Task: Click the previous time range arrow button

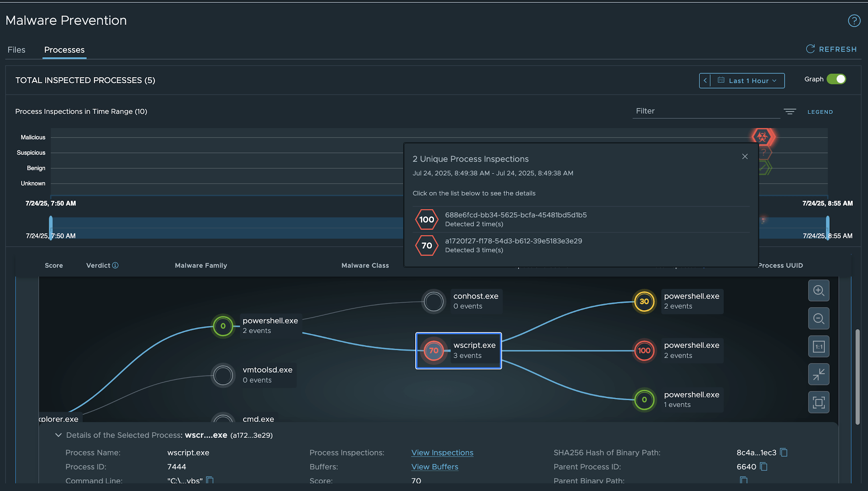Action: pos(705,80)
